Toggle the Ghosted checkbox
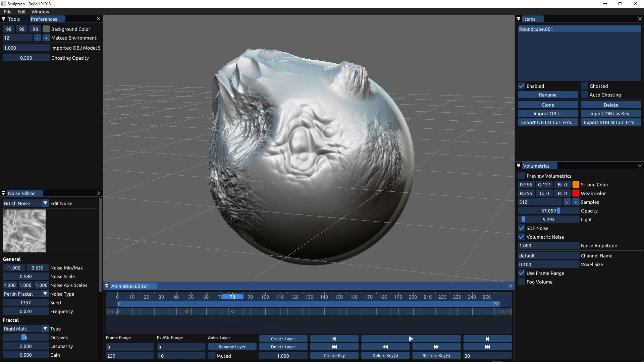 (x=585, y=86)
